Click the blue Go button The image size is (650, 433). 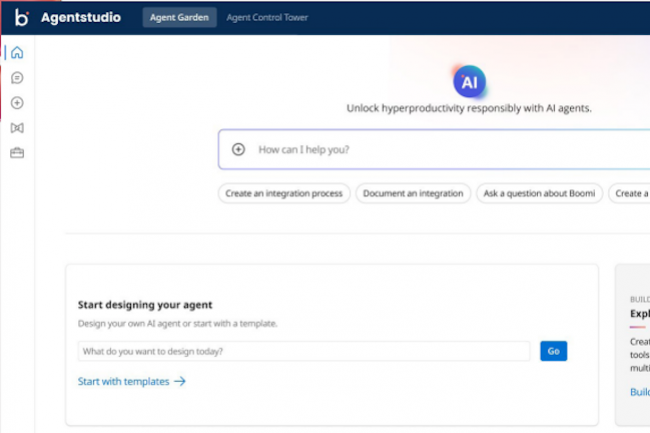pos(553,351)
